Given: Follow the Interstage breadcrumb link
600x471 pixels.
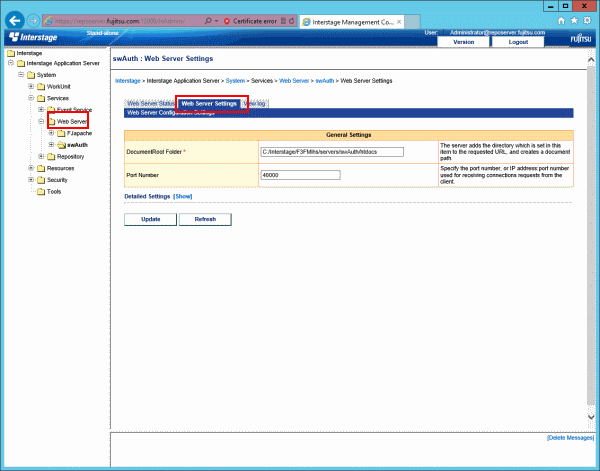Looking at the screenshot, I should click(x=128, y=81).
